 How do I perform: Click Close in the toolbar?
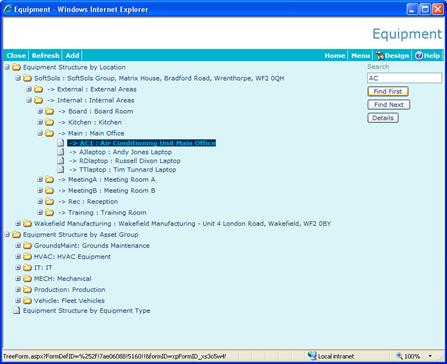(16, 56)
